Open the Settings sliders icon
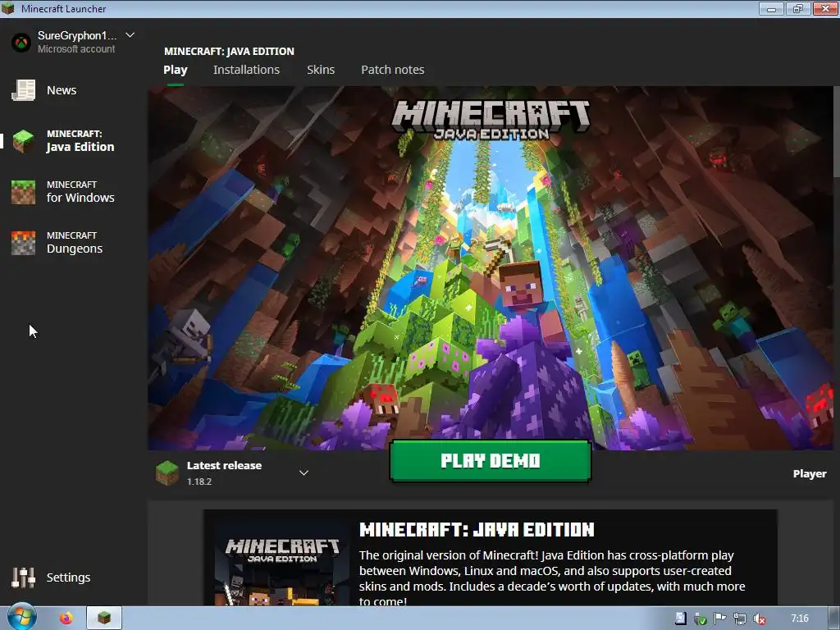The width and height of the screenshot is (840, 630). point(23,577)
